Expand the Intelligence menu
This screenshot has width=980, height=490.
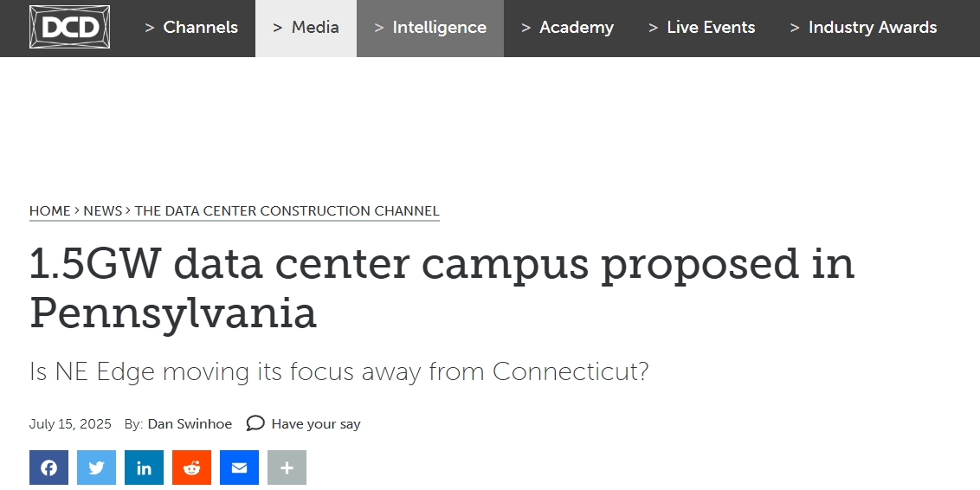[430, 28]
